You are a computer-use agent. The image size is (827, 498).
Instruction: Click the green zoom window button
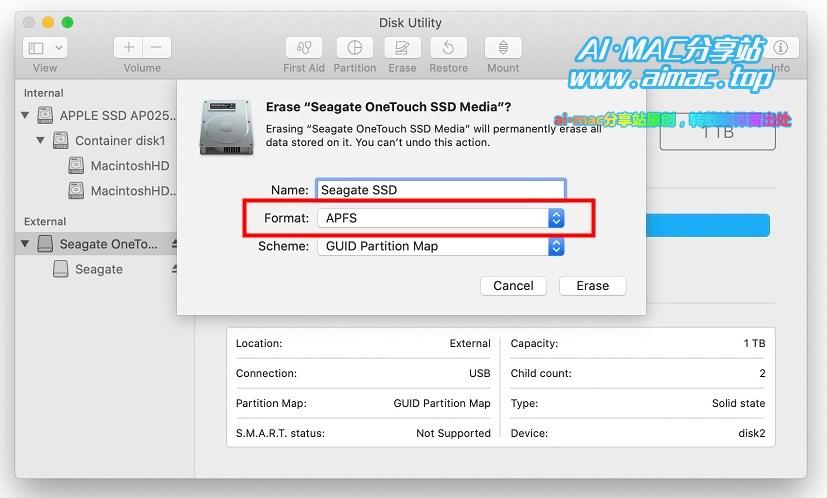(68, 22)
